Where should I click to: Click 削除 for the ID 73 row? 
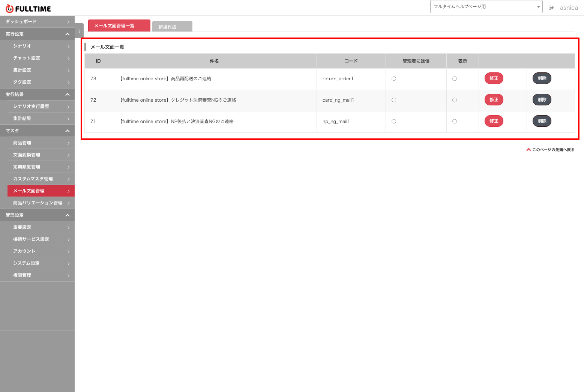click(x=542, y=78)
